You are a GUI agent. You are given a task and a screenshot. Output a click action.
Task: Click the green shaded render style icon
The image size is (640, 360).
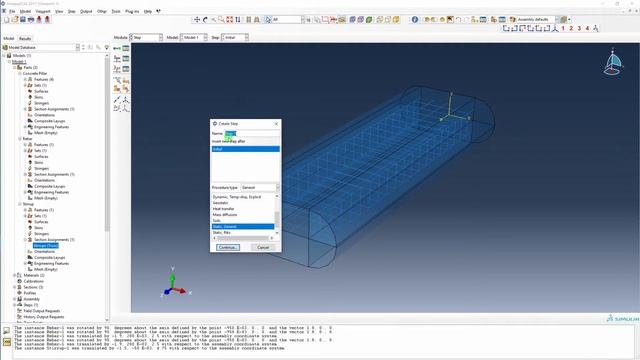click(369, 19)
